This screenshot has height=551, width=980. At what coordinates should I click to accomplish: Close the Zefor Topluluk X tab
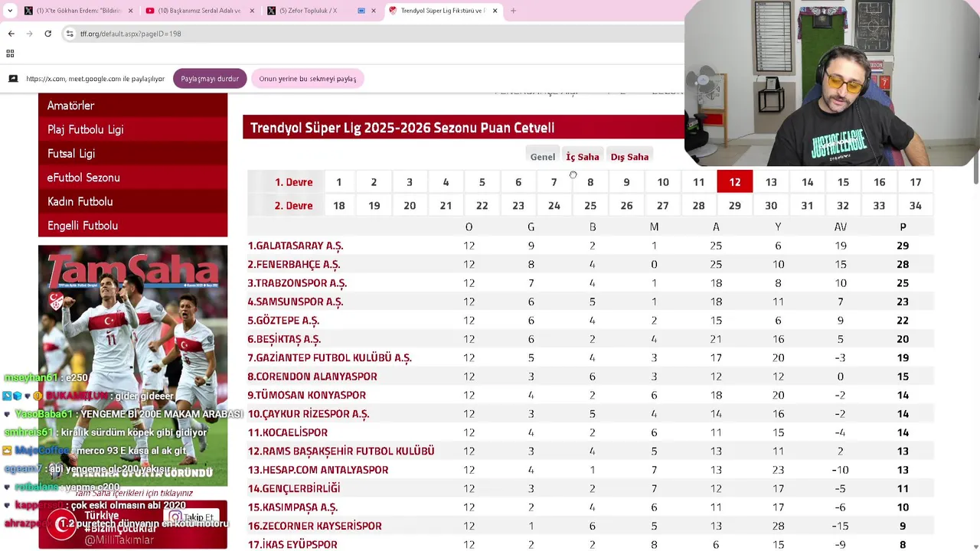[x=373, y=11]
